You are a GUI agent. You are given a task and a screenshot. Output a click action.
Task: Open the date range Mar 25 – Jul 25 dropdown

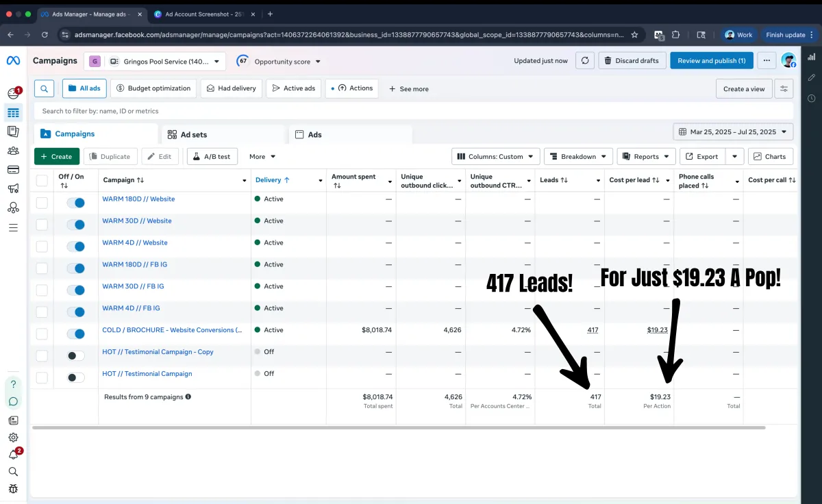[x=733, y=132]
